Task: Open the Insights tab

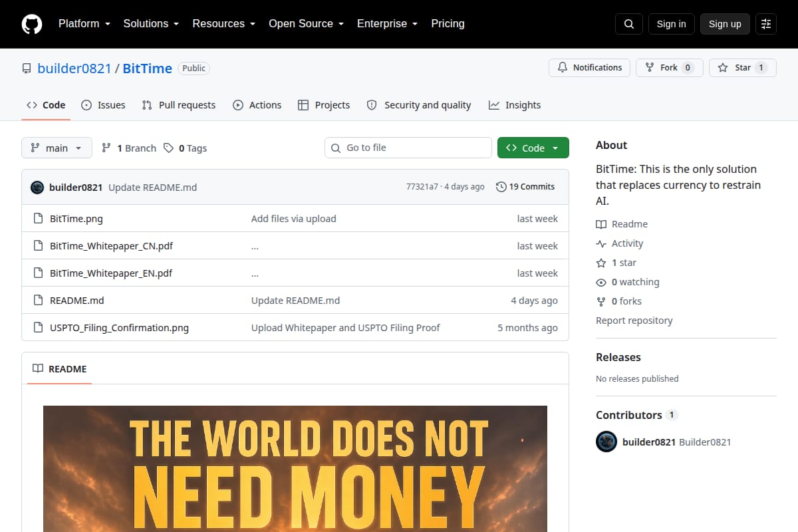Action: point(515,105)
